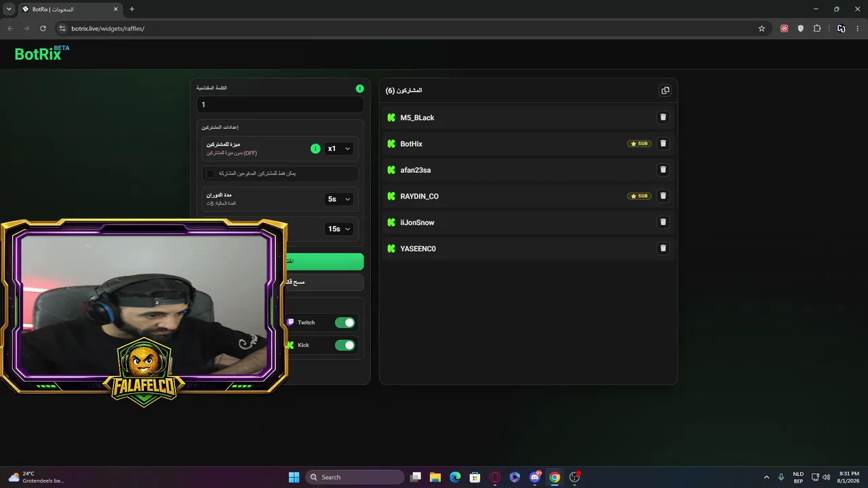
Task: Delete participant YASEENC0
Action: 663,248
